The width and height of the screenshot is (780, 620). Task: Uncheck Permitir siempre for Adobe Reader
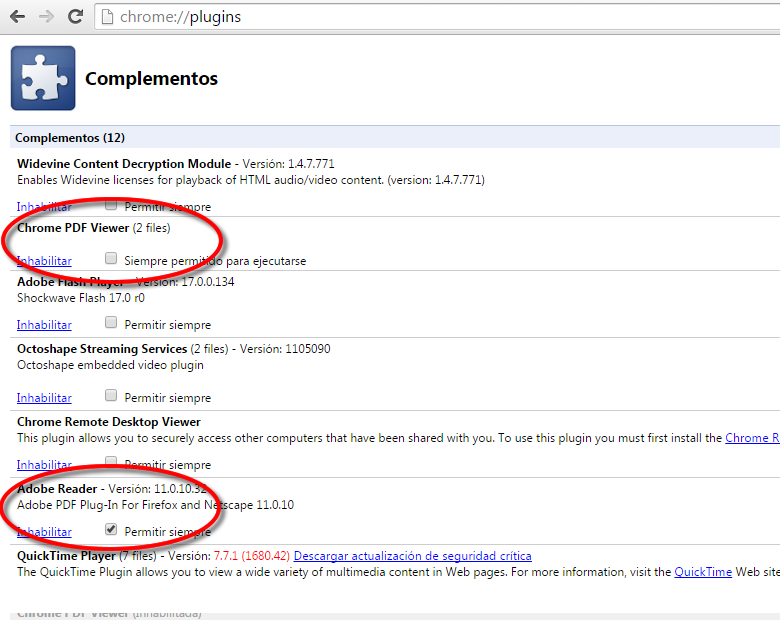tap(111, 529)
